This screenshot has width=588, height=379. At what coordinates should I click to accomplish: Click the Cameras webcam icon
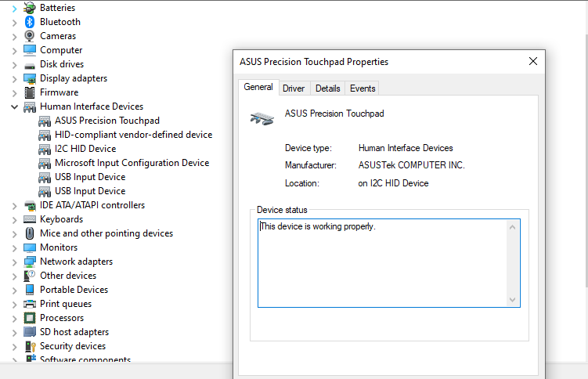(x=30, y=36)
